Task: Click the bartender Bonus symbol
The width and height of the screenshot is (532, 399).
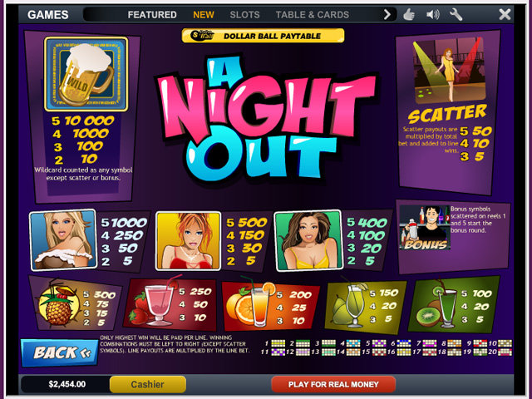Action: point(425,228)
